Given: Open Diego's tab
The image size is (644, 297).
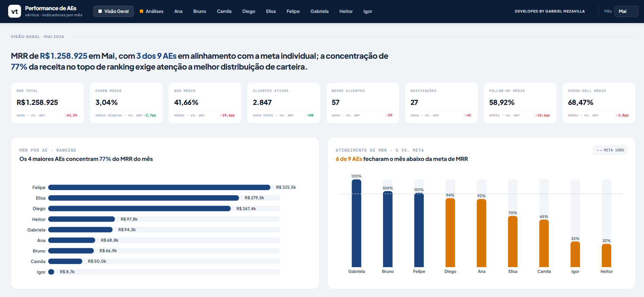Looking at the screenshot, I should point(249,11).
